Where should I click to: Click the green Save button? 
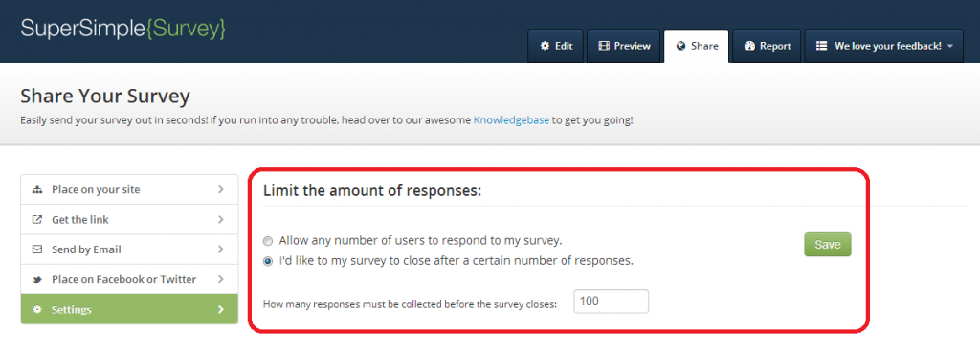(828, 245)
